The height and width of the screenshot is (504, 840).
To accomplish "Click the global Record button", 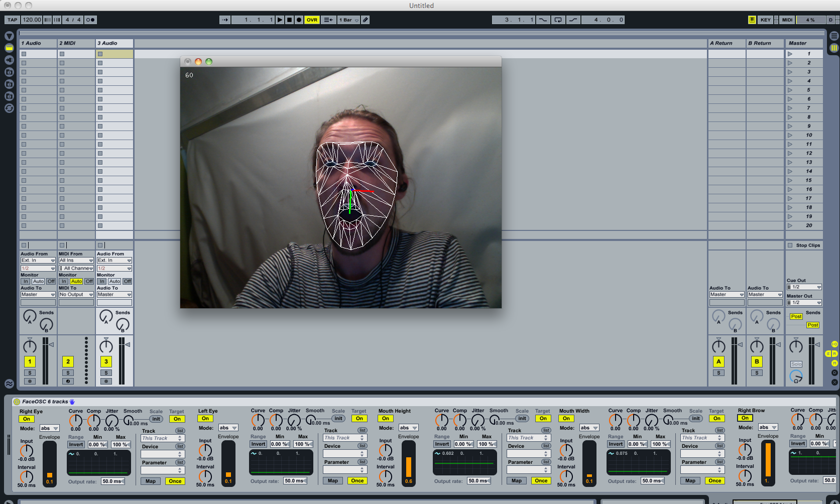I will tap(299, 20).
